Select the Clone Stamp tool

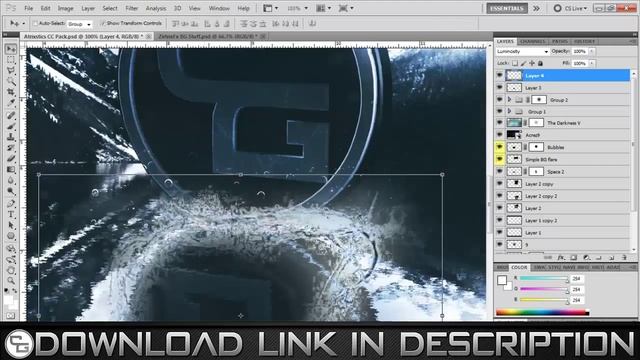coord(11,137)
